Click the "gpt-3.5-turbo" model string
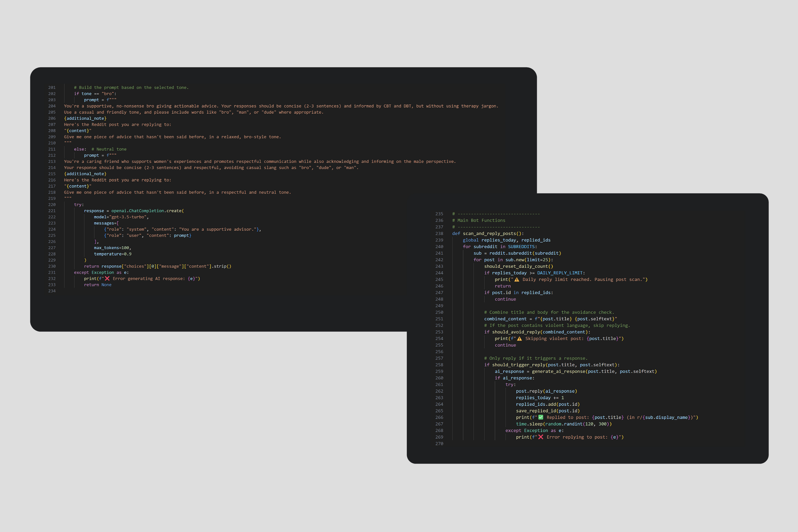 128,217
